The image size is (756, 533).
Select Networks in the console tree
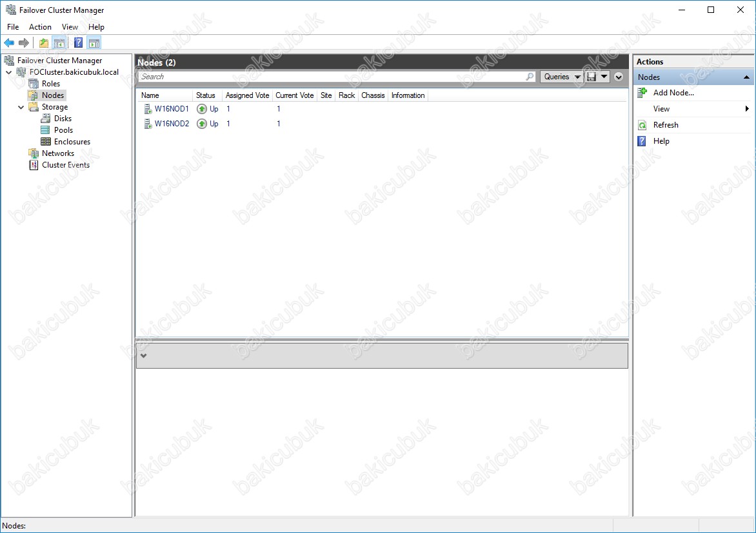[x=58, y=153]
